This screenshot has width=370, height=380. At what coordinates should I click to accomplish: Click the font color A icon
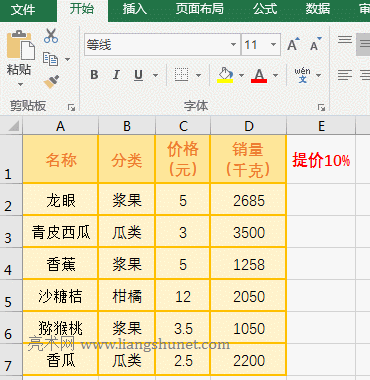tap(259, 75)
